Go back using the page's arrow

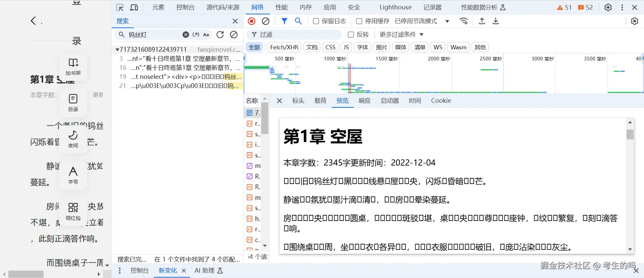click(33, 21)
